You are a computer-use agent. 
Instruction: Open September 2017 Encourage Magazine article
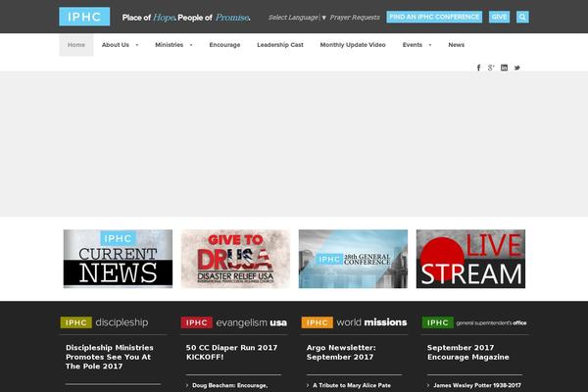point(468,352)
